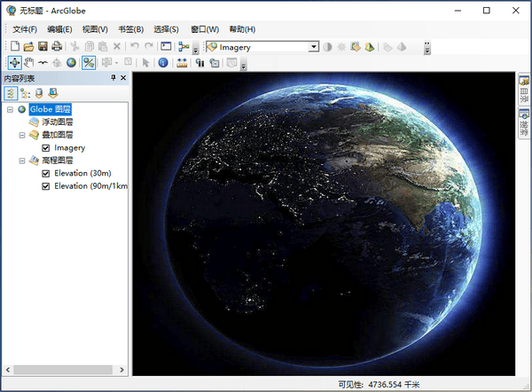Toggle the Elevation (30m) layer checkbox
This screenshot has width=532, height=392.
click(x=46, y=174)
